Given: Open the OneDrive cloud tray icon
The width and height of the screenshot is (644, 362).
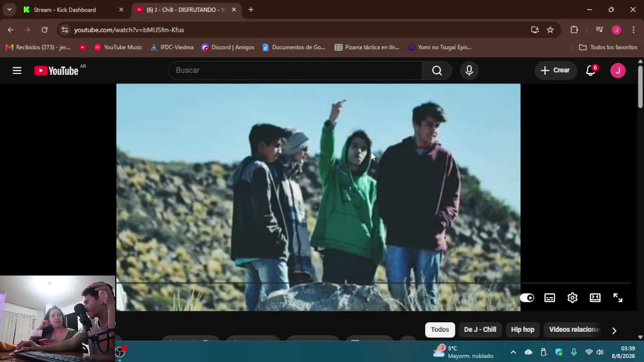Looking at the screenshot, I should point(528,352).
